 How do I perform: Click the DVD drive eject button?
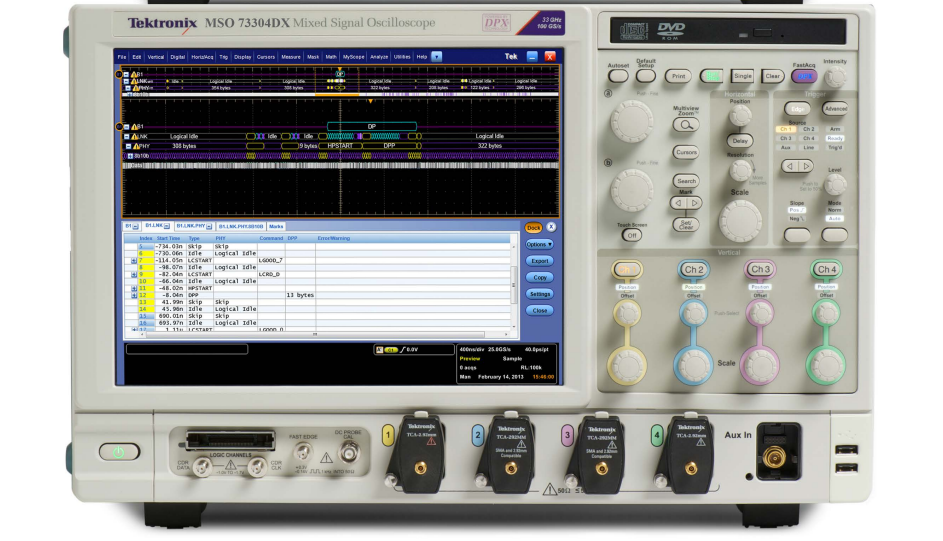762,33
